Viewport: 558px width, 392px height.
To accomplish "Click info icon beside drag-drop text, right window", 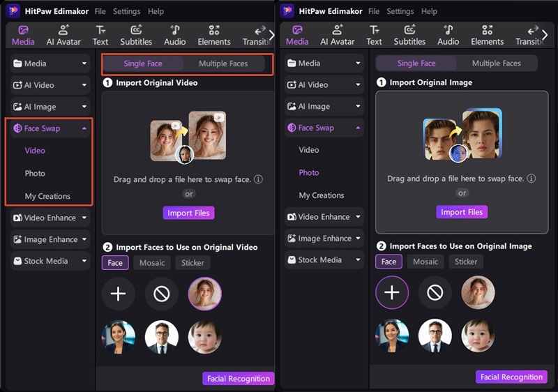I will 531,179.
